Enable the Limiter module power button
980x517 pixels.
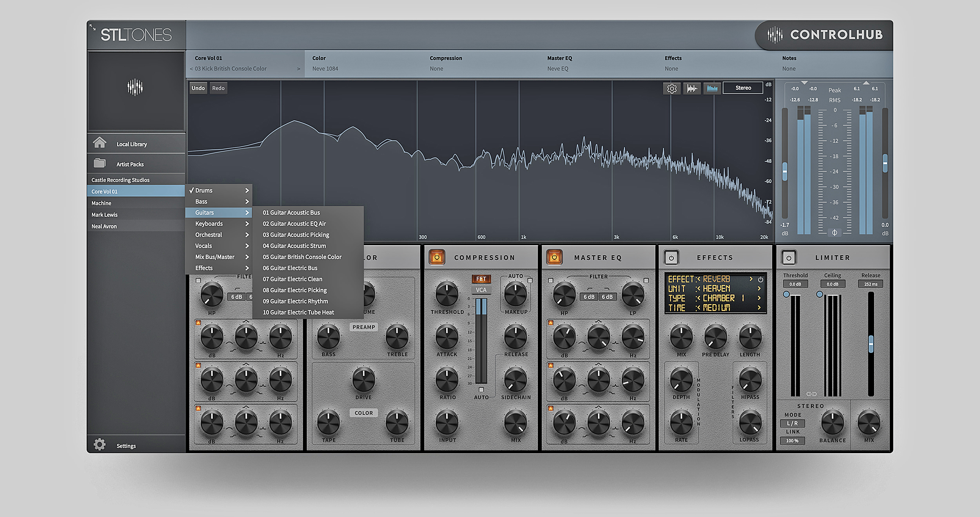[789, 258]
